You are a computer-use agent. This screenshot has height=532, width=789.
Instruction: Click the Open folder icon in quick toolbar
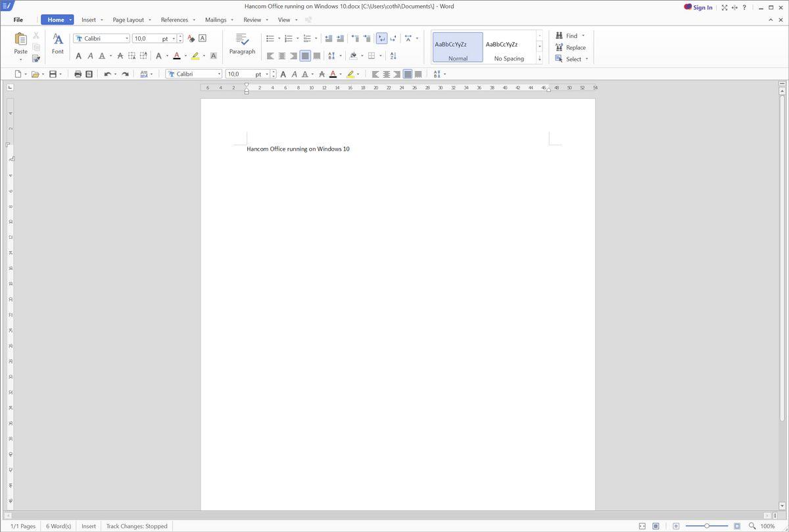click(35, 74)
